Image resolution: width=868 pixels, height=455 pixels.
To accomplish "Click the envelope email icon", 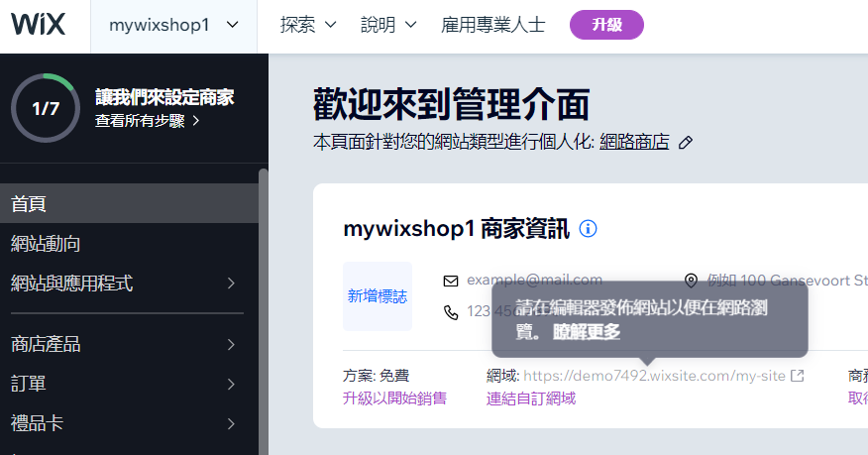I will (451, 282).
